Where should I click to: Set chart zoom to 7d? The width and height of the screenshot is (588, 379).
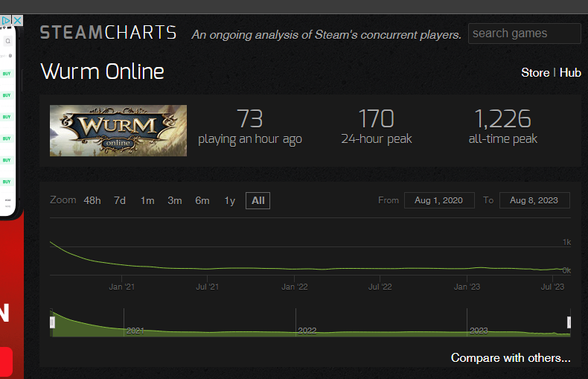[x=120, y=201]
